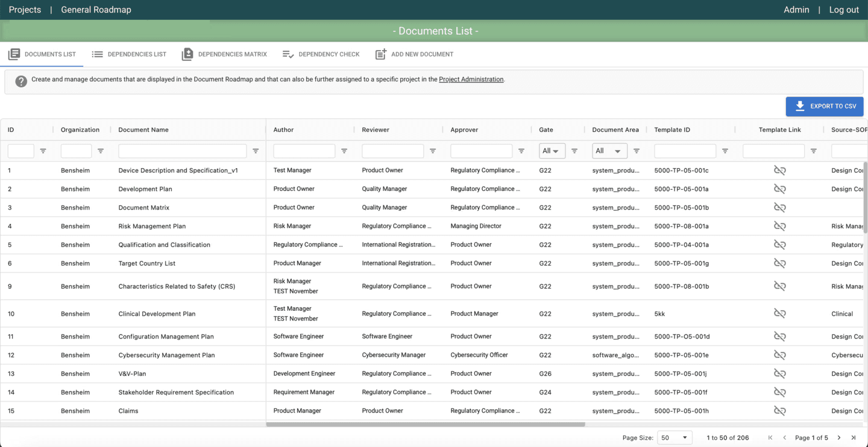Click Admin in top bar
This screenshot has height=447, width=868.
[796, 10]
